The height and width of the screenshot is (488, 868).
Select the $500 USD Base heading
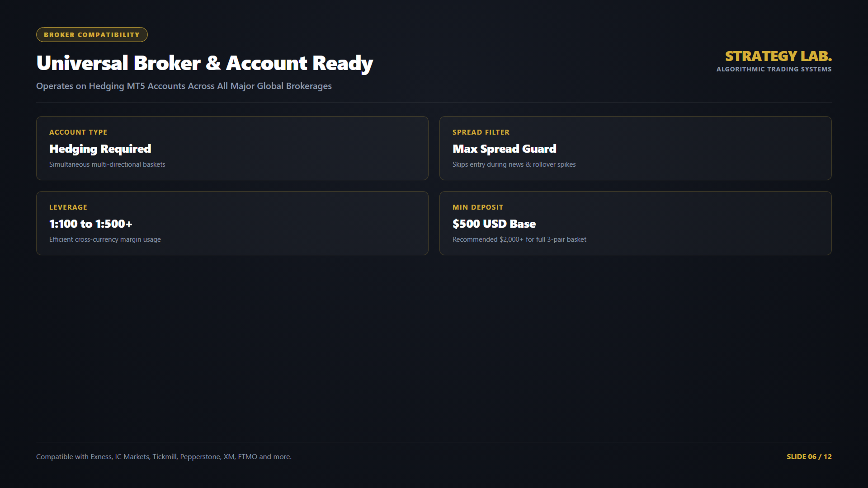click(494, 224)
